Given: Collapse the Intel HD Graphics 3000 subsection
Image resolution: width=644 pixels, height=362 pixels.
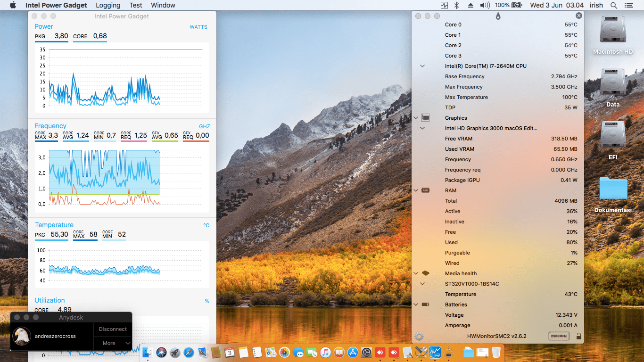Looking at the screenshot, I should point(422,128).
